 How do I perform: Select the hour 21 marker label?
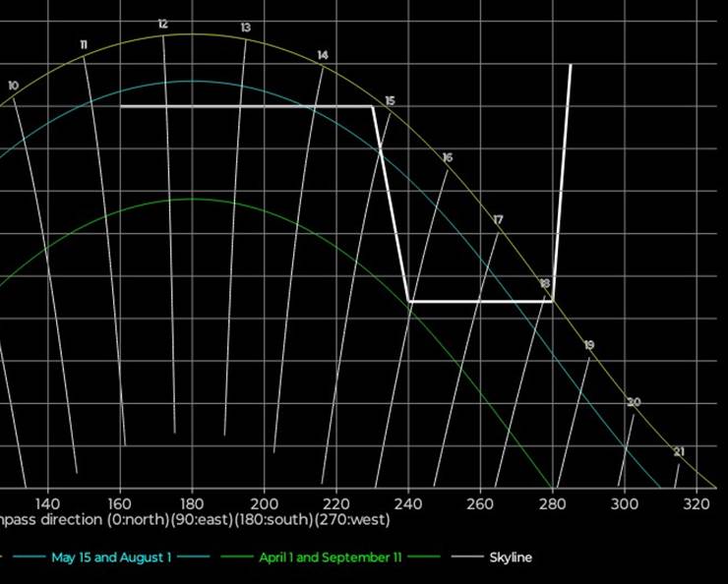click(x=679, y=452)
